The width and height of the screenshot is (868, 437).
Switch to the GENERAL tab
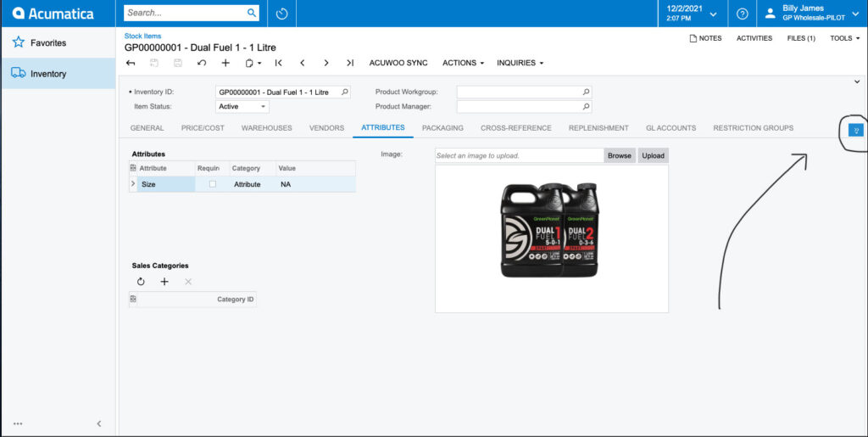tap(147, 128)
